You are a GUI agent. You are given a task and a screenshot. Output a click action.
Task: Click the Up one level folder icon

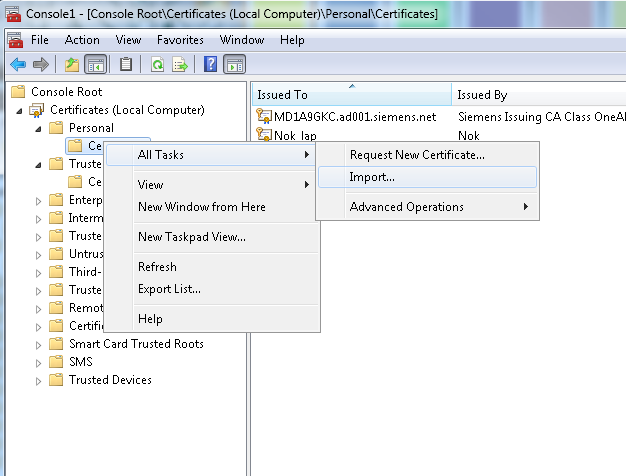[x=71, y=65]
